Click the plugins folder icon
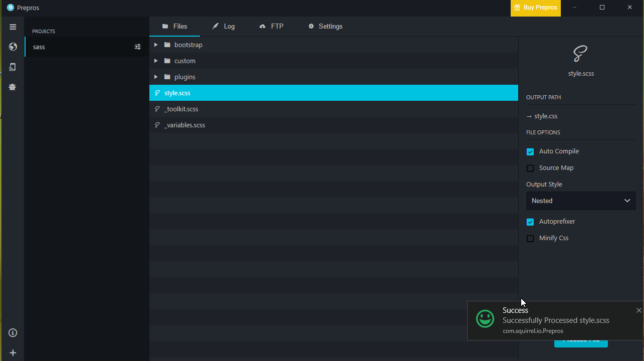 tap(167, 77)
